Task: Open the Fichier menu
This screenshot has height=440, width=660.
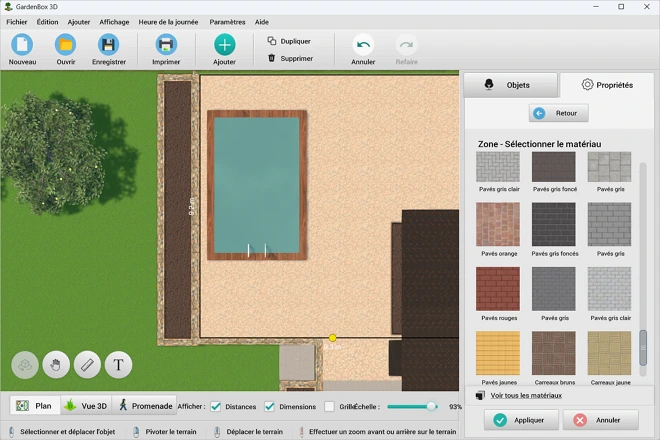Action: (16, 22)
